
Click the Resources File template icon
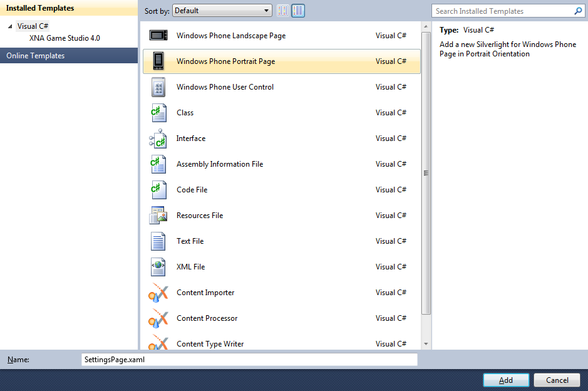point(158,216)
